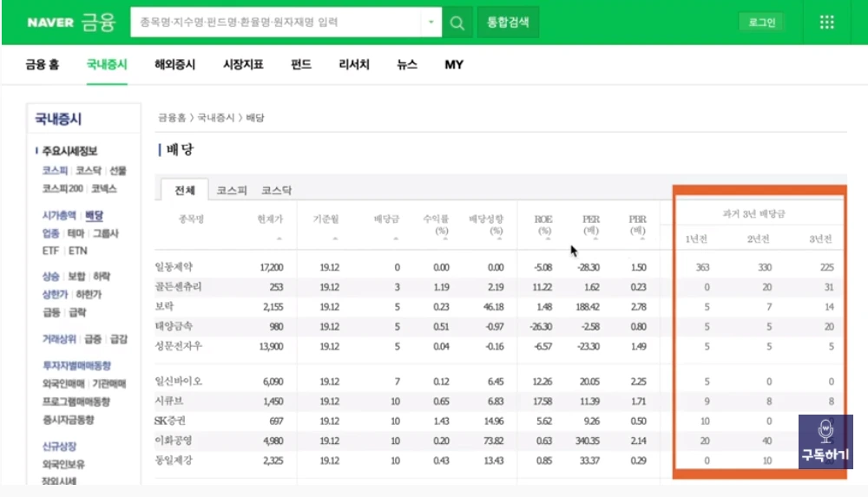Focus the stock name search field
The image size is (868, 497).
276,23
